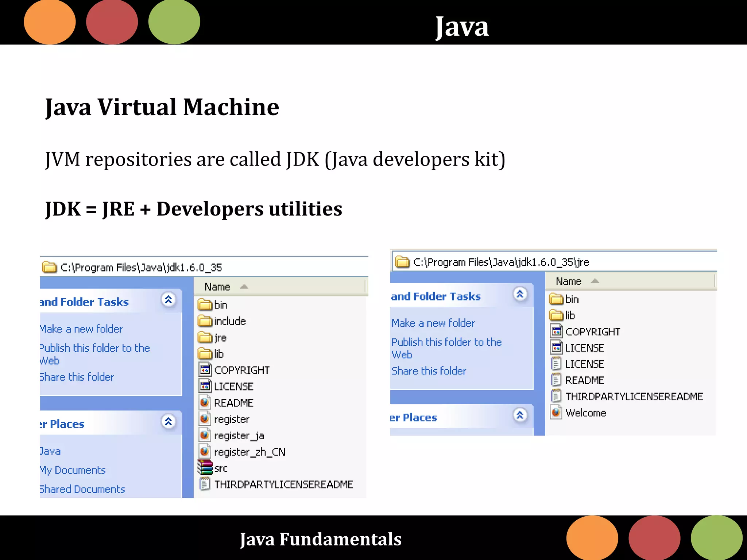Collapse right window's Folder Tasks panel chevron
Screen dimensions: 747x560
[520, 294]
